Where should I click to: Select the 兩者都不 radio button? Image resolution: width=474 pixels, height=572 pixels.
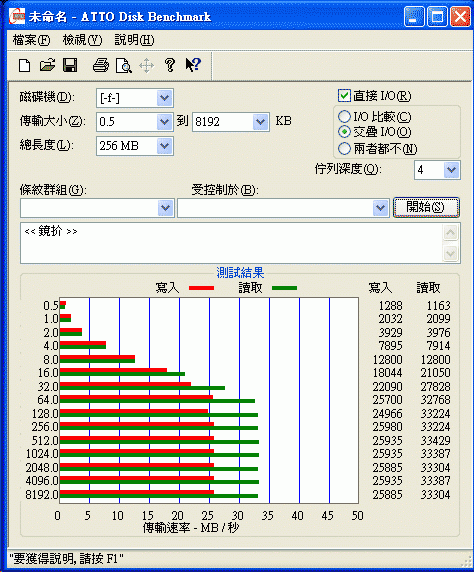tap(344, 148)
